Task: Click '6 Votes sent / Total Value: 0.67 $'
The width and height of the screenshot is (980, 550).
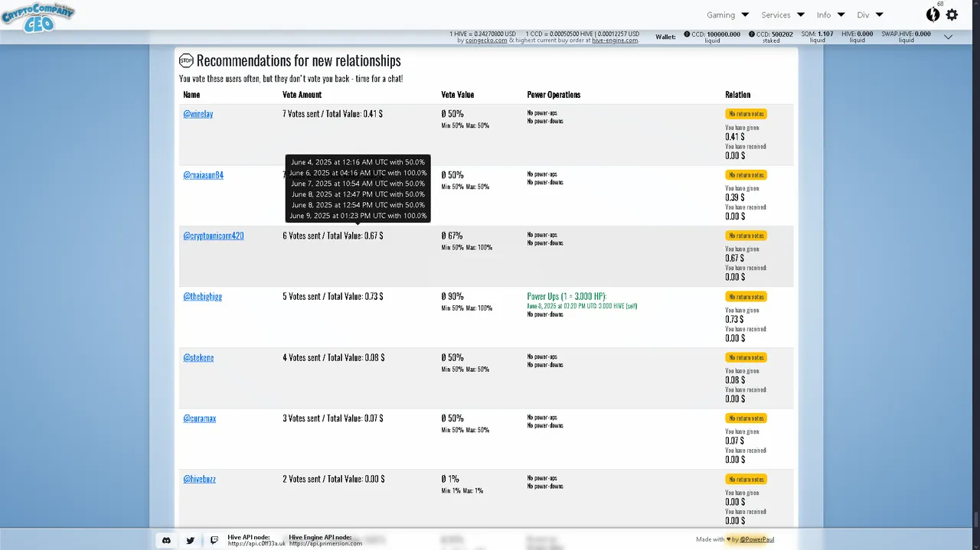Action: (x=333, y=236)
